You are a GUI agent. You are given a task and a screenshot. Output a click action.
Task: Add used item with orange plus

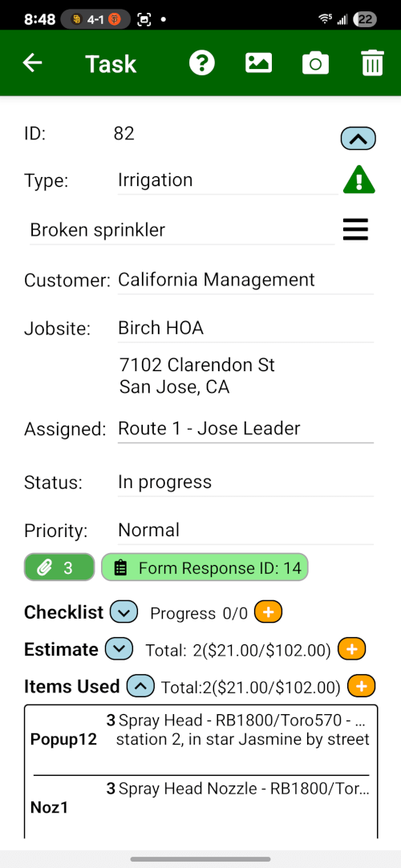[361, 686]
